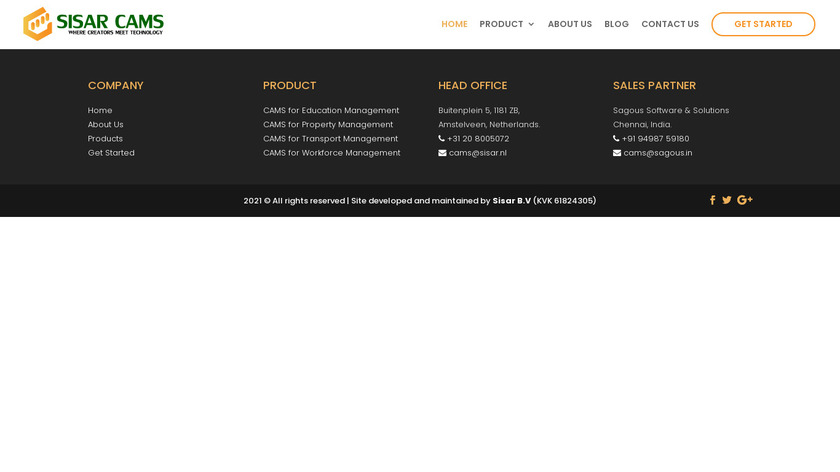Image resolution: width=840 pixels, height=472 pixels.
Task: Open the Google Plus social icon
Action: [745, 200]
